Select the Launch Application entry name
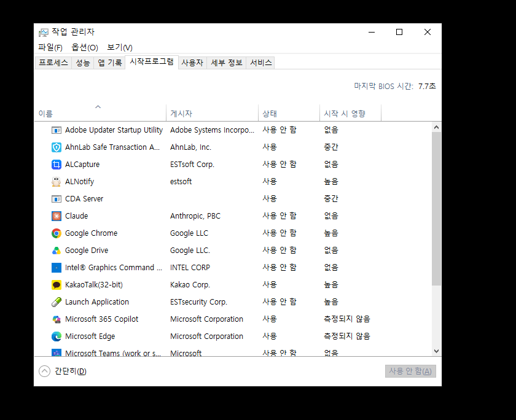Viewport: 516px width, 420px height. point(97,302)
